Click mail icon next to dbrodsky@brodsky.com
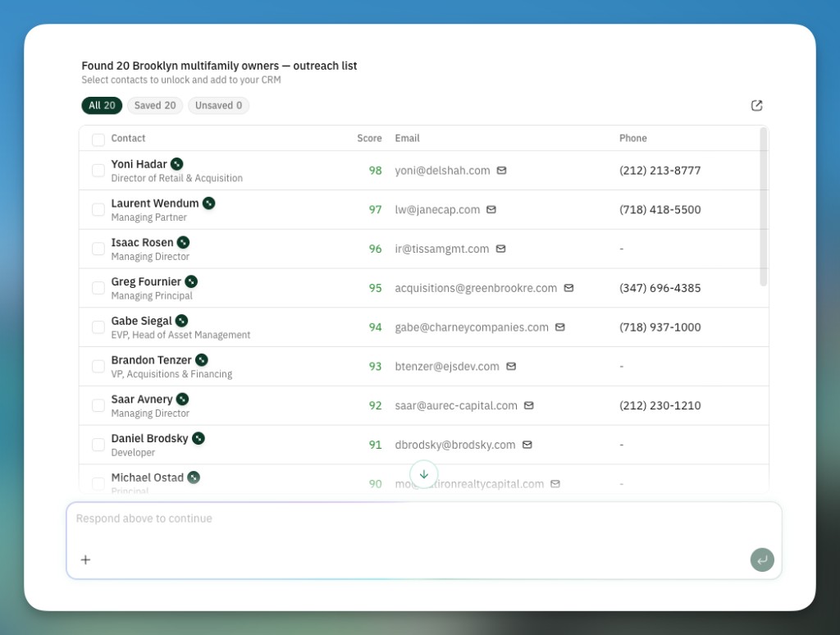 pyautogui.click(x=527, y=444)
